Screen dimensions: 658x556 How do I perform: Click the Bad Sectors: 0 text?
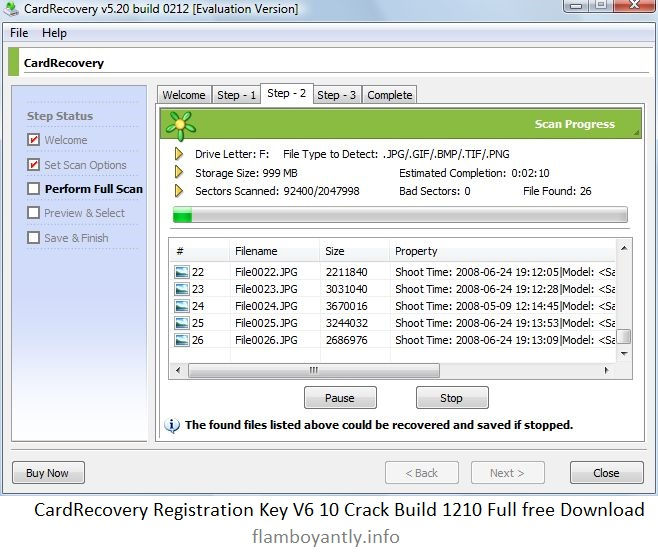435,191
